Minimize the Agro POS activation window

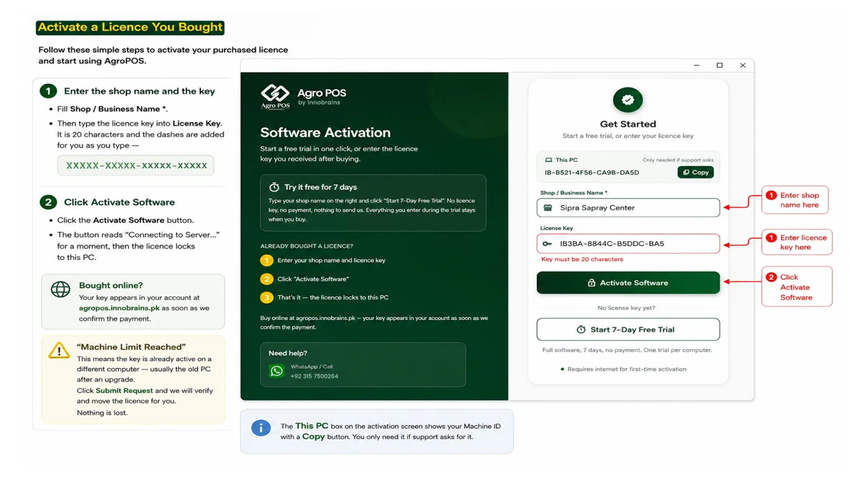697,66
